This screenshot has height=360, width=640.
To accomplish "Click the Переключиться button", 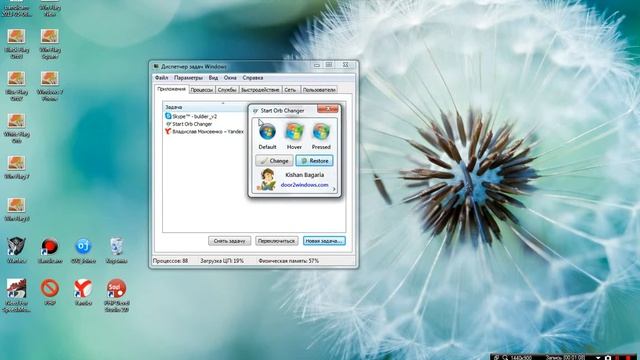I will pyautogui.click(x=276, y=241).
